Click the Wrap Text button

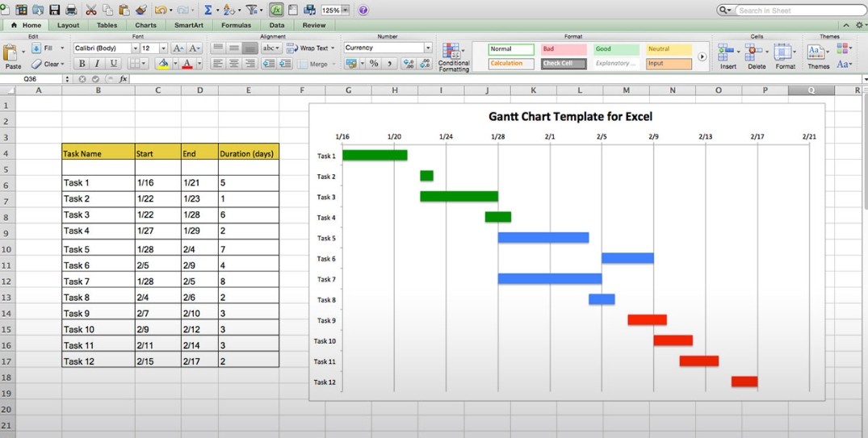click(311, 48)
